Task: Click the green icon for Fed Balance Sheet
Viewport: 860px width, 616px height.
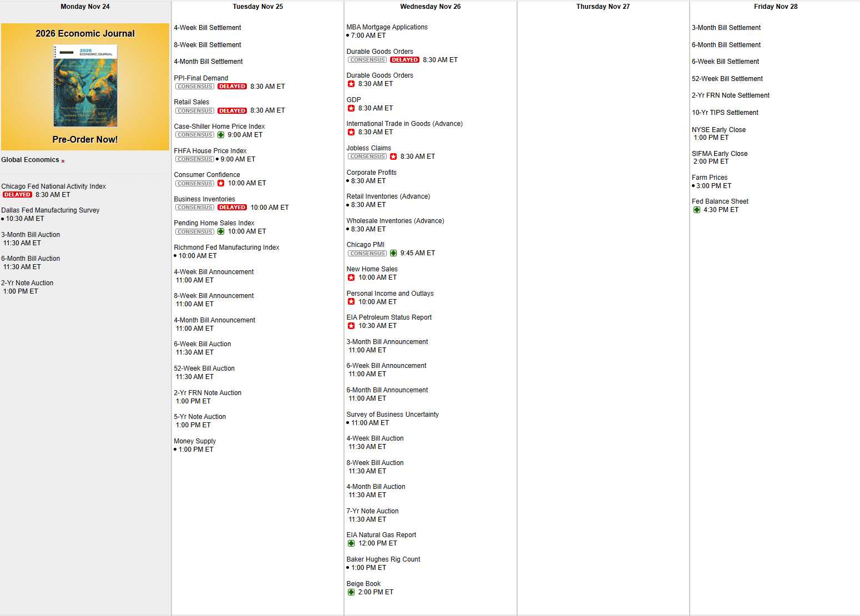Action: [x=696, y=210]
